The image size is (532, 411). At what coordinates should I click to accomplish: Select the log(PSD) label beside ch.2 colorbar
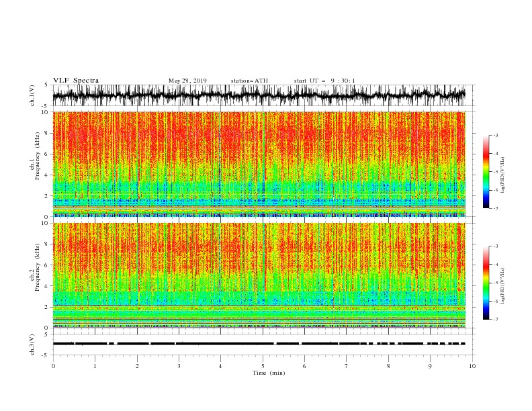tap(503, 286)
